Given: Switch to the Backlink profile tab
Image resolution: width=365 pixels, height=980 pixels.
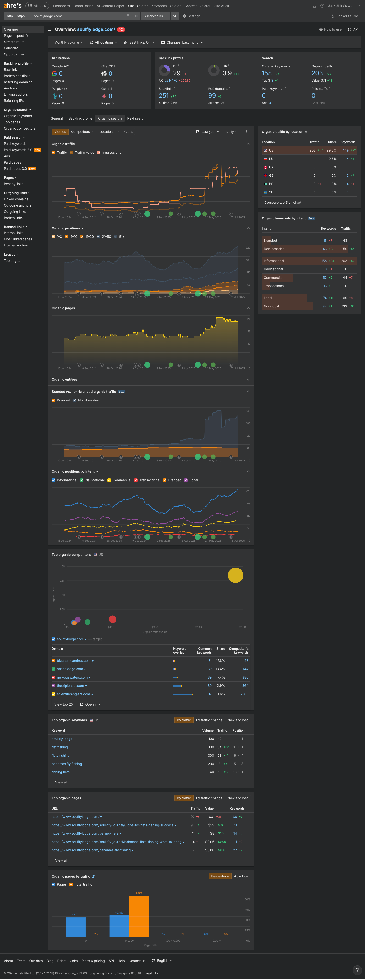Looking at the screenshot, I should [x=80, y=118].
